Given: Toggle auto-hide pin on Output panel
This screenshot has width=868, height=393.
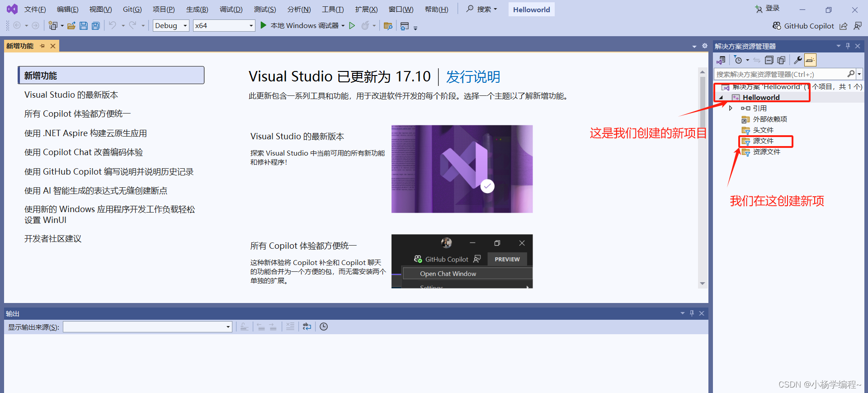Looking at the screenshot, I should [692, 313].
